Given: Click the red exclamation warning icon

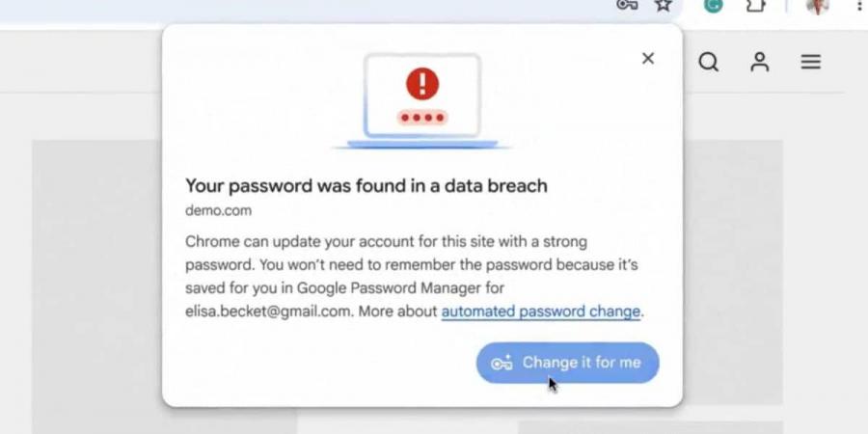Looking at the screenshot, I should click(x=422, y=84).
